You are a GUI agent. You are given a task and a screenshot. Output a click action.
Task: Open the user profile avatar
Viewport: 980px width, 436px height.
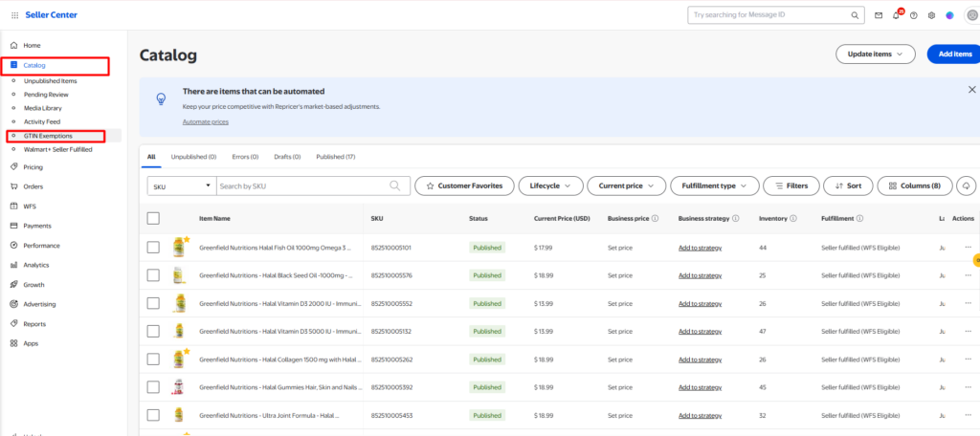click(x=972, y=15)
